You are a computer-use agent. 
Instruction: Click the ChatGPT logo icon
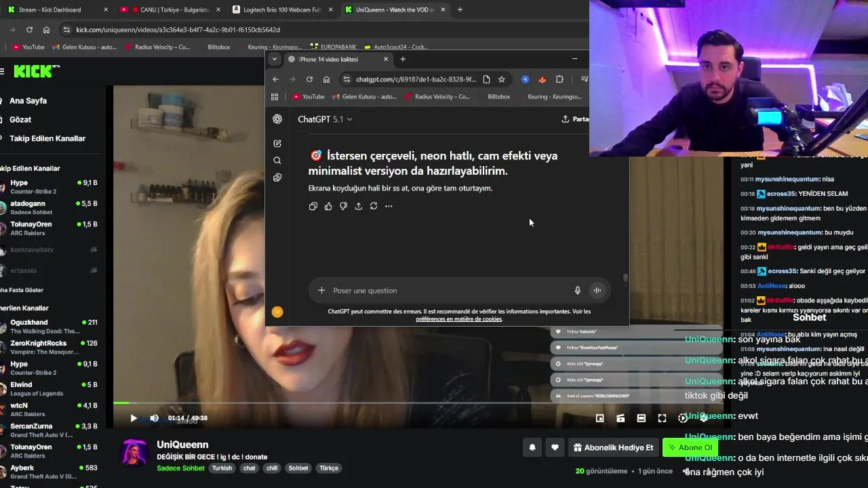277,119
